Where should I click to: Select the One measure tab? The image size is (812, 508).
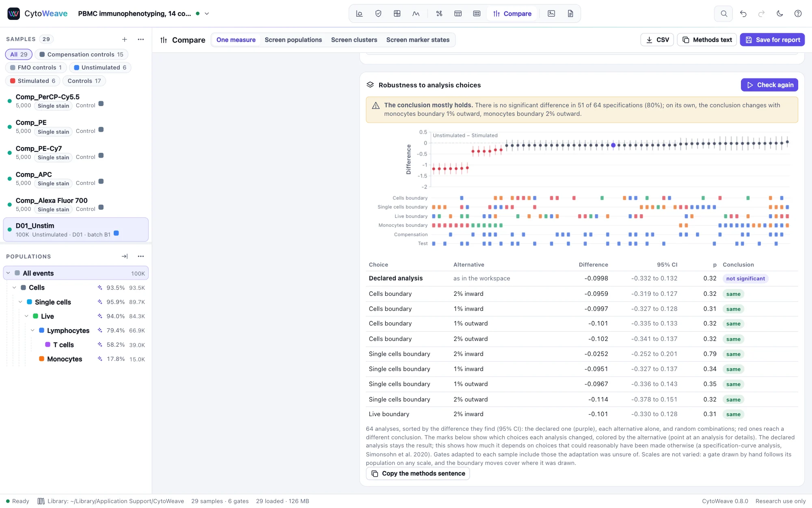pos(236,40)
